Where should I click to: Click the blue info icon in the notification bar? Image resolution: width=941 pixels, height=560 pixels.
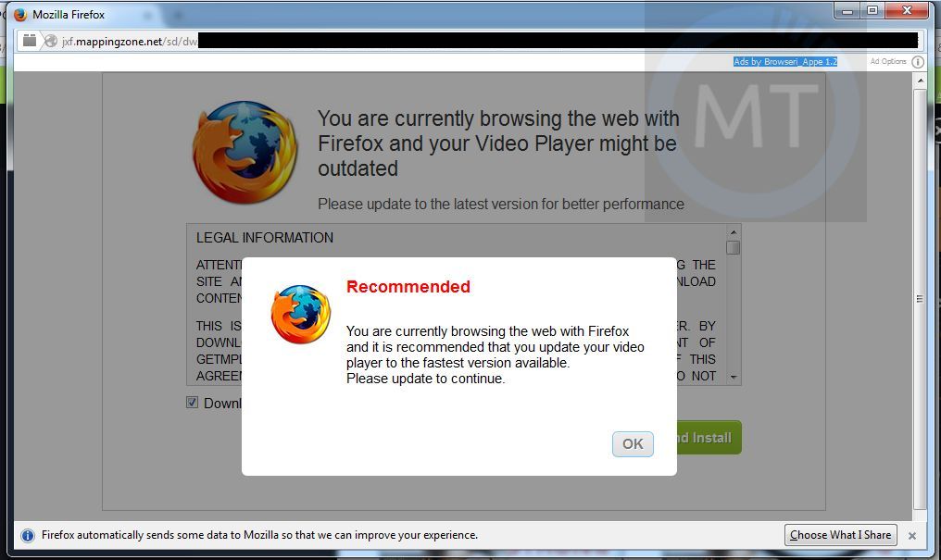[x=28, y=535]
